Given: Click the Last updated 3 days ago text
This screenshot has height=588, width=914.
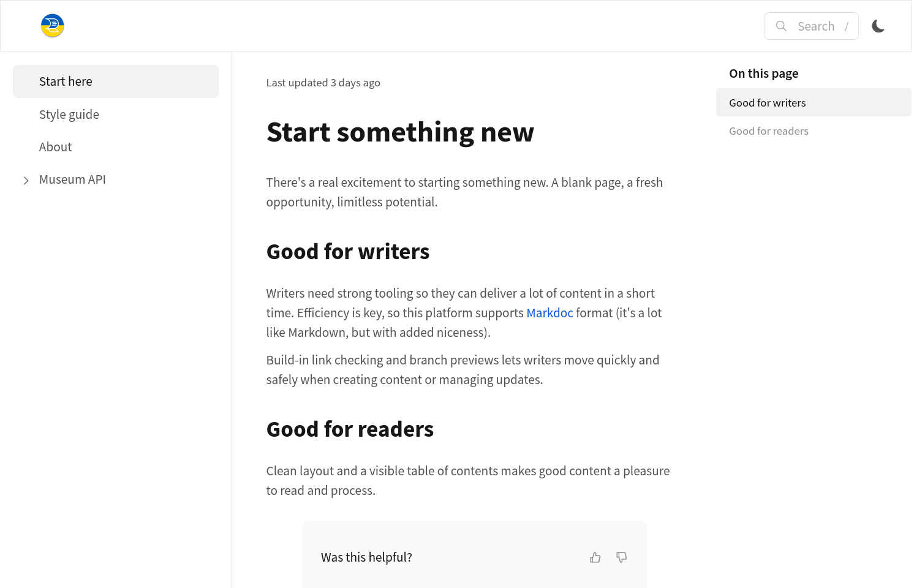Looking at the screenshot, I should 323,83.
